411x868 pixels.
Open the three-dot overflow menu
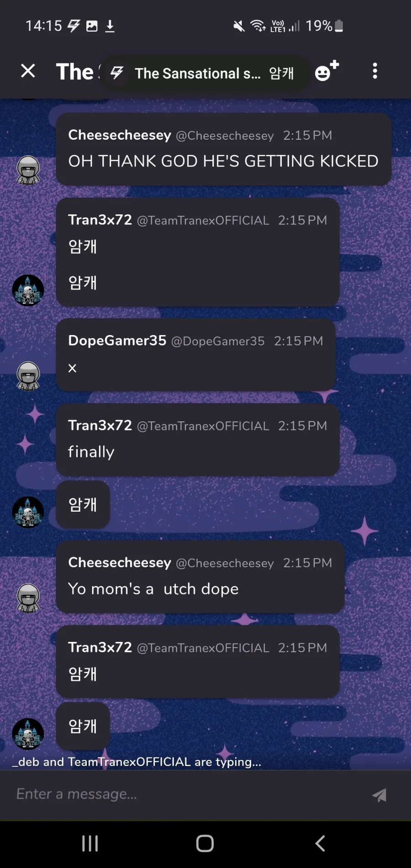pos(375,71)
